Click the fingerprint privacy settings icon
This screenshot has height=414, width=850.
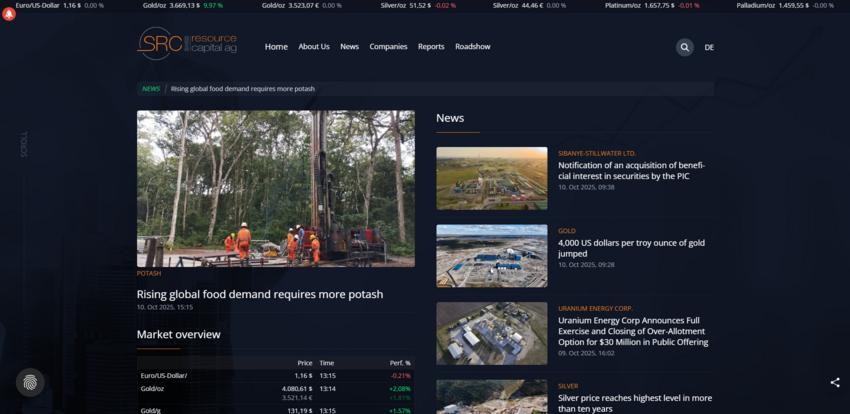click(x=30, y=382)
